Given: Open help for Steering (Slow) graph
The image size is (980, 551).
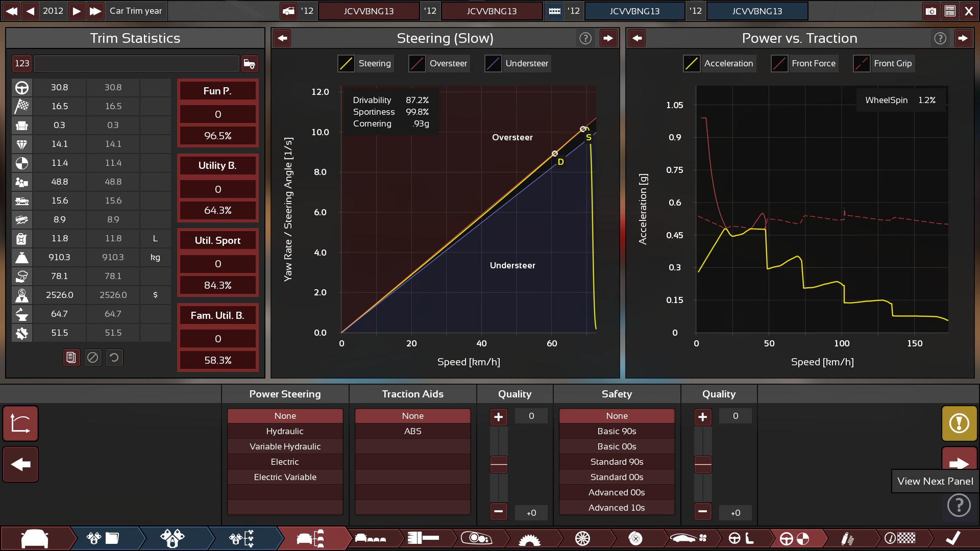Looking at the screenshot, I should coord(585,38).
